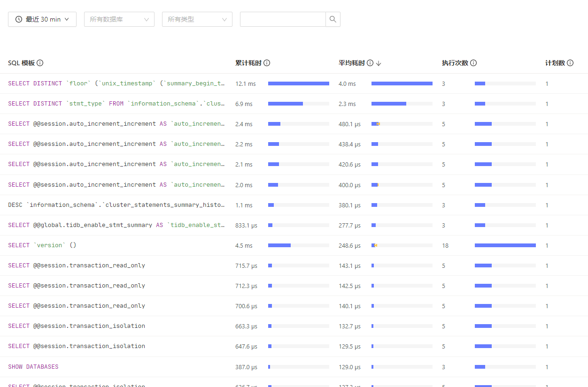Expand the 所有数据库 dropdown
The image size is (588, 387).
[119, 19]
